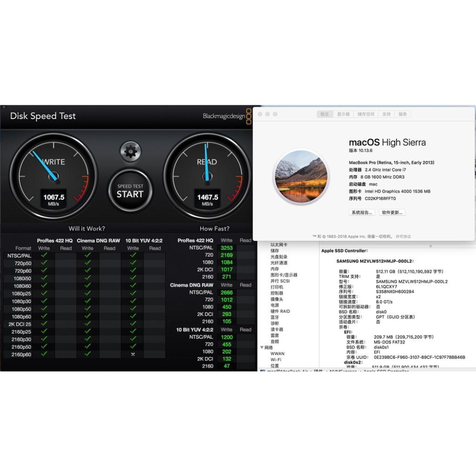Collapse the 网络 section in System Report
The height and width of the screenshot is (476, 476).
[x=262, y=347]
